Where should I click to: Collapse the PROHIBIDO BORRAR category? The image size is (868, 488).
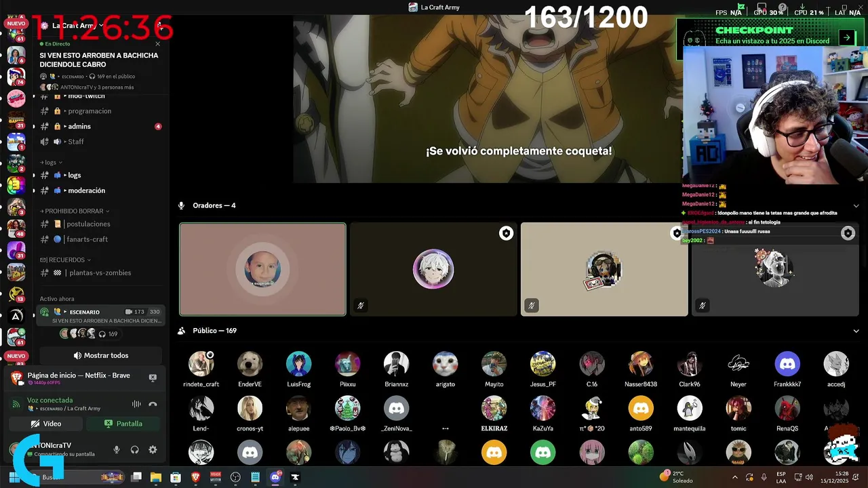coord(75,211)
